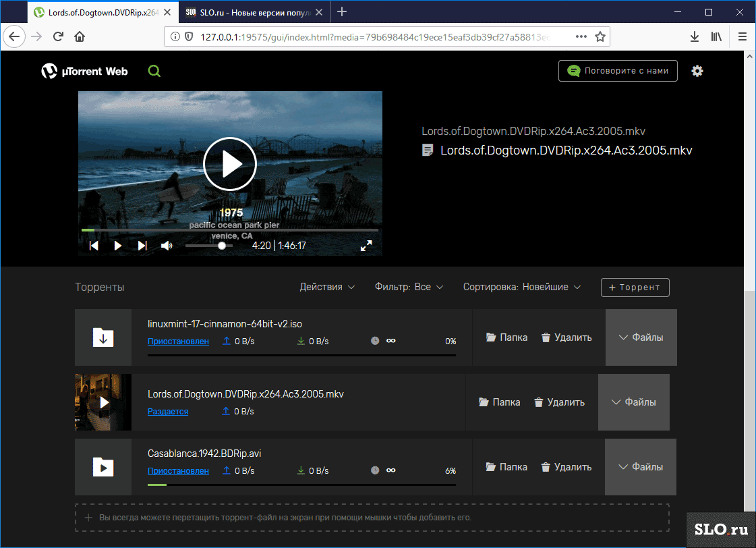756x548 pixels.
Task: Click linuxmint upload speed arrow icon
Action: pyautogui.click(x=226, y=341)
